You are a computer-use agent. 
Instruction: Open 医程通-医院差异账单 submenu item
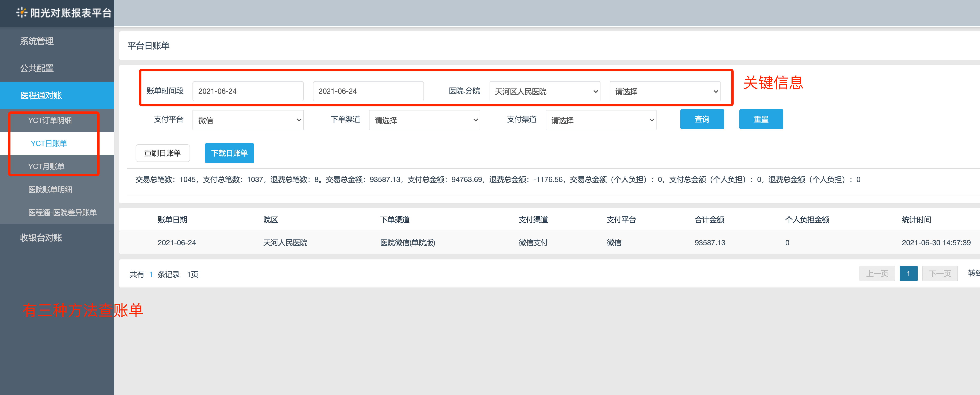[62, 212]
